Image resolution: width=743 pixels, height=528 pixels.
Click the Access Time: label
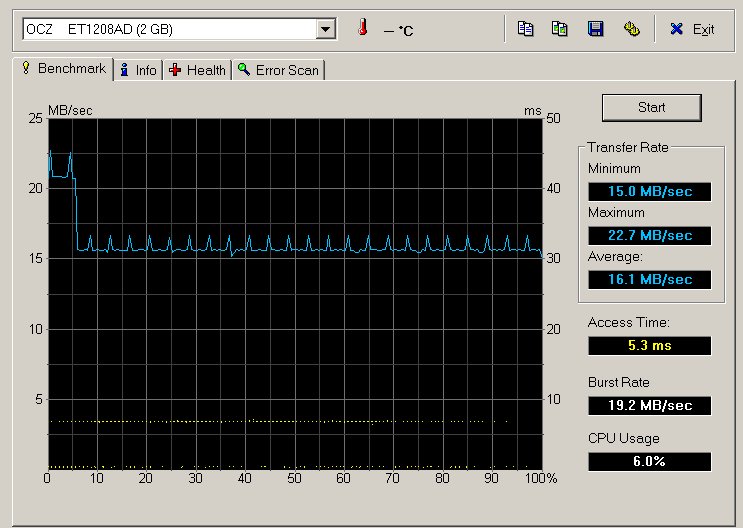629,323
